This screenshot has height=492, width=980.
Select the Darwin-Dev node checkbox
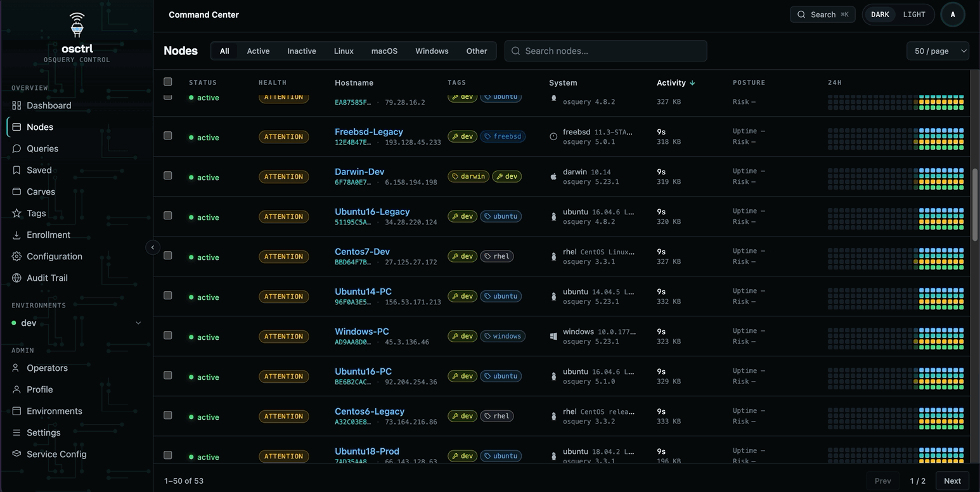167,176
